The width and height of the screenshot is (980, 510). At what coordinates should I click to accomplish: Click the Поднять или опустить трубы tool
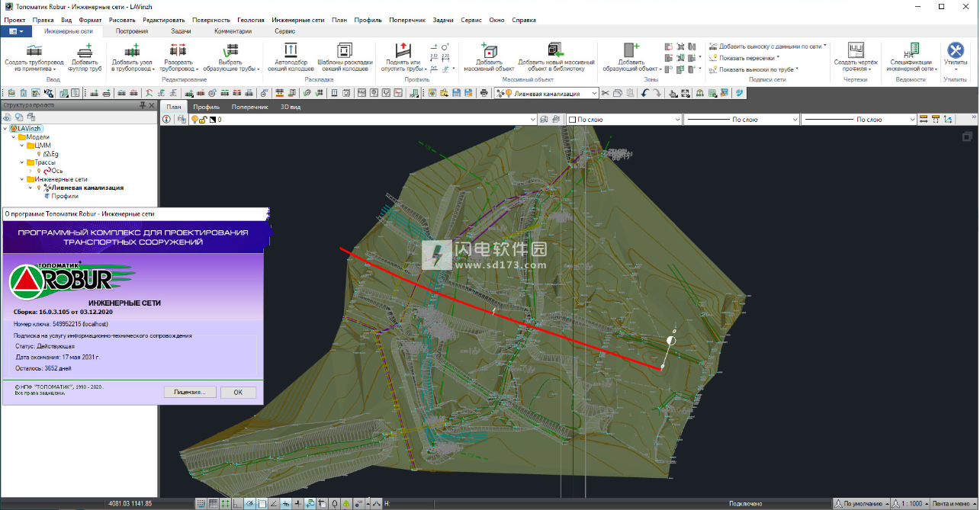pos(403,57)
